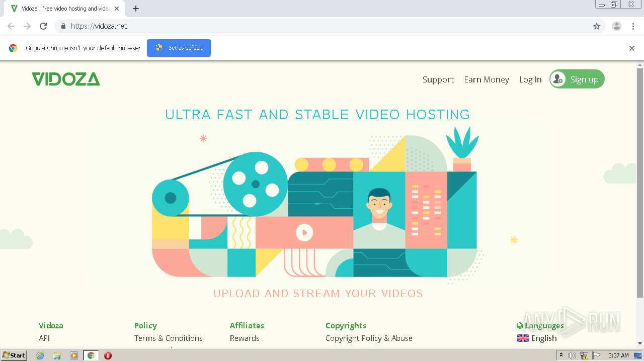Go forward with the browser forward arrow

pos(27,26)
